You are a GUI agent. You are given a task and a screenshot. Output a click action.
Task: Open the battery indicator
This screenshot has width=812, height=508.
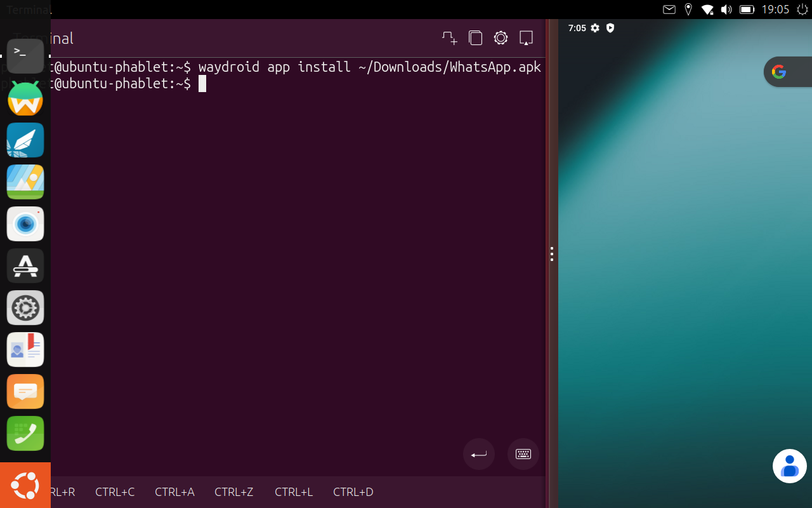click(x=747, y=10)
